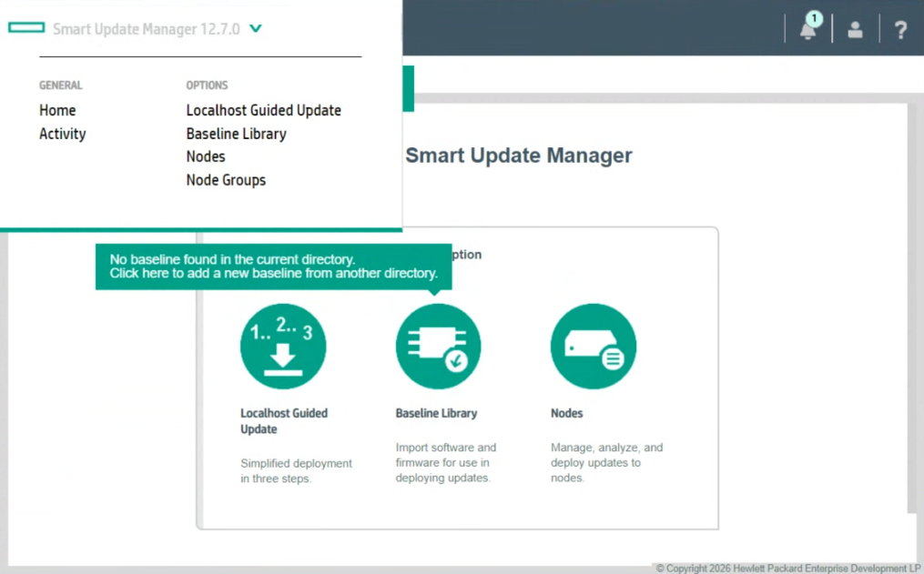Open the Nodes label under the icon
924x574 pixels.
coord(566,413)
